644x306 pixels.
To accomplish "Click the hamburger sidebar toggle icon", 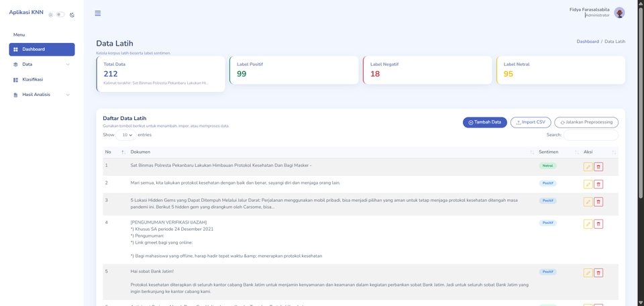I will pos(98,13).
